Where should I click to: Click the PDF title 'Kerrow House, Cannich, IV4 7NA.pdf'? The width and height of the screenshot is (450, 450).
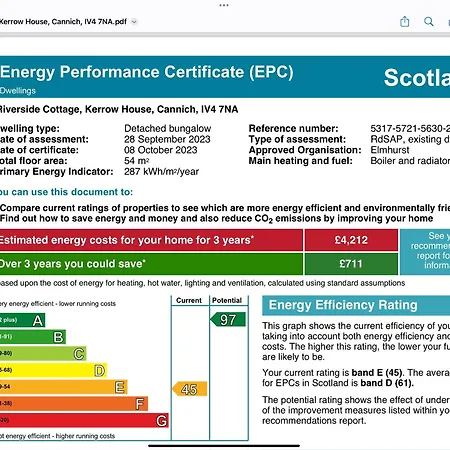[x=63, y=22]
